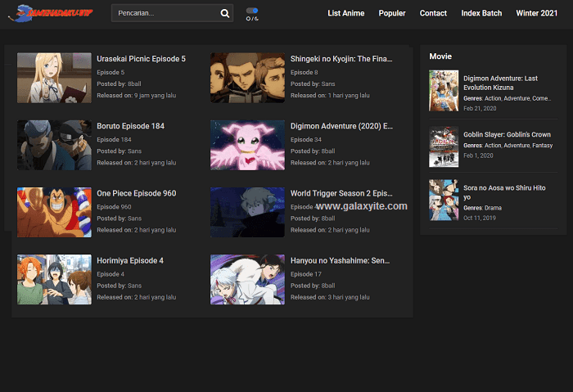This screenshot has width=573, height=392.
Task: Open Goblin Slayer: Goblin's Crown poster
Action: coord(444,146)
